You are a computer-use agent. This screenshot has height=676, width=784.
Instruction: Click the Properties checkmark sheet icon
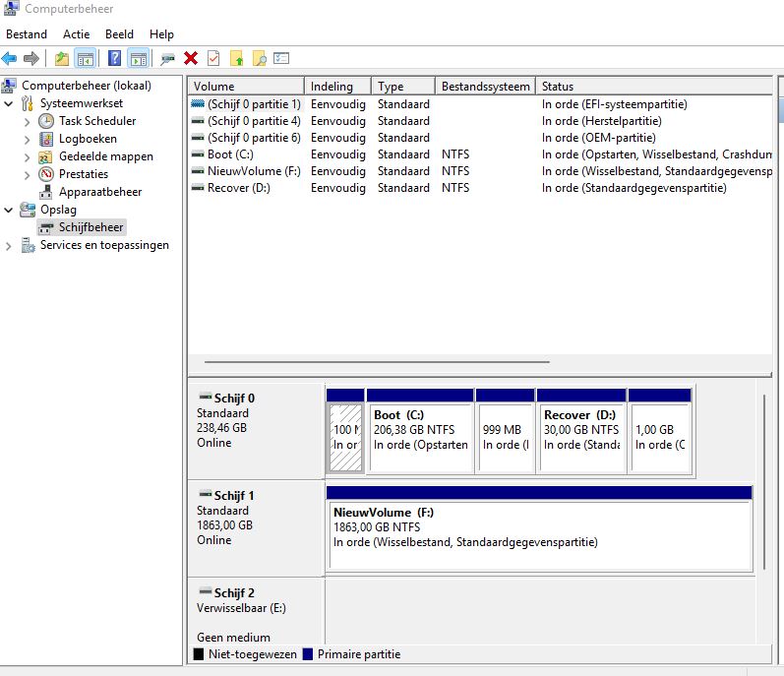click(213, 58)
